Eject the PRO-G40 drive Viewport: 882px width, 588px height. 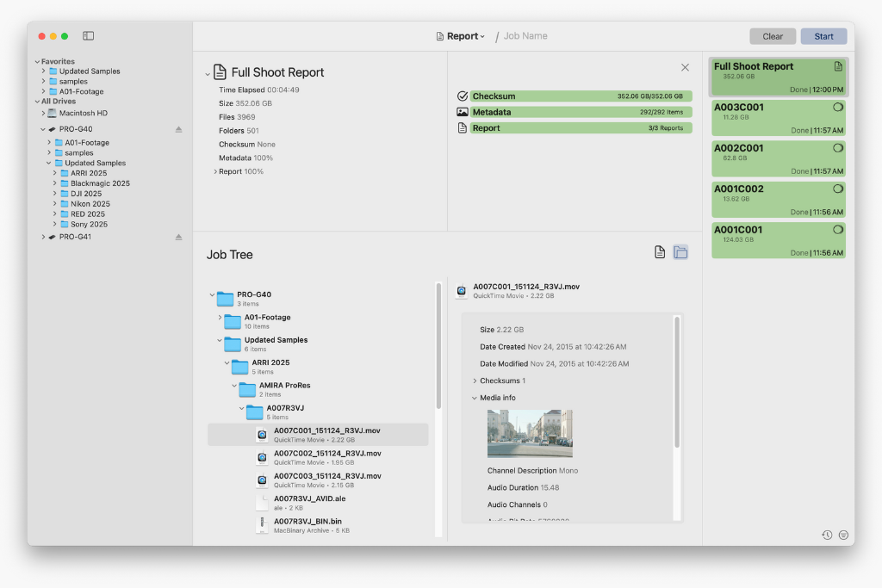[179, 129]
